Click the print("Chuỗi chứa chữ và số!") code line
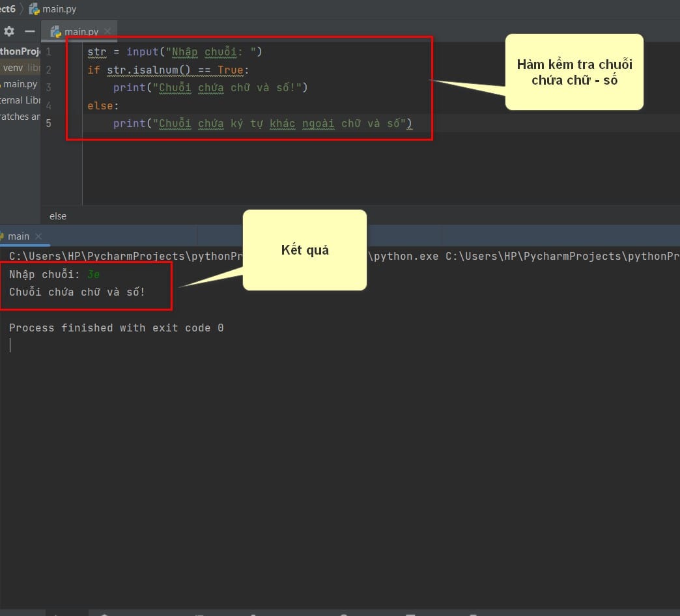Image resolution: width=680 pixels, height=616 pixels. (x=210, y=87)
